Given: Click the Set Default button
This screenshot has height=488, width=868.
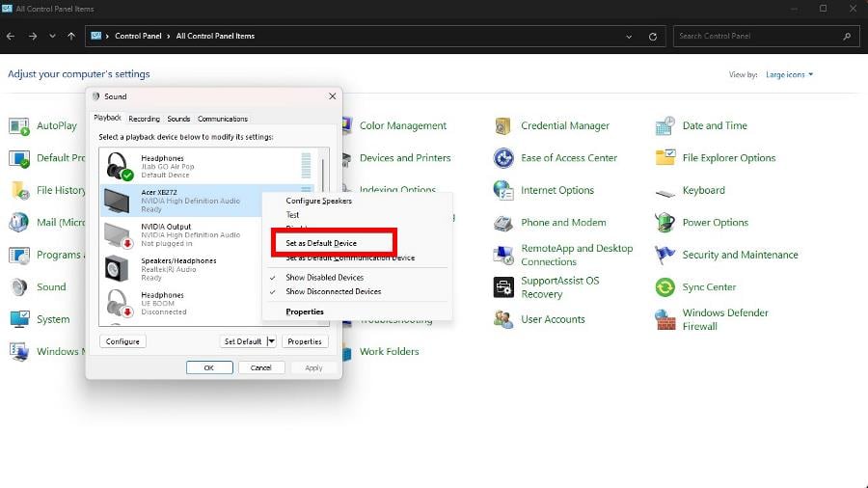Looking at the screenshot, I should tap(242, 341).
